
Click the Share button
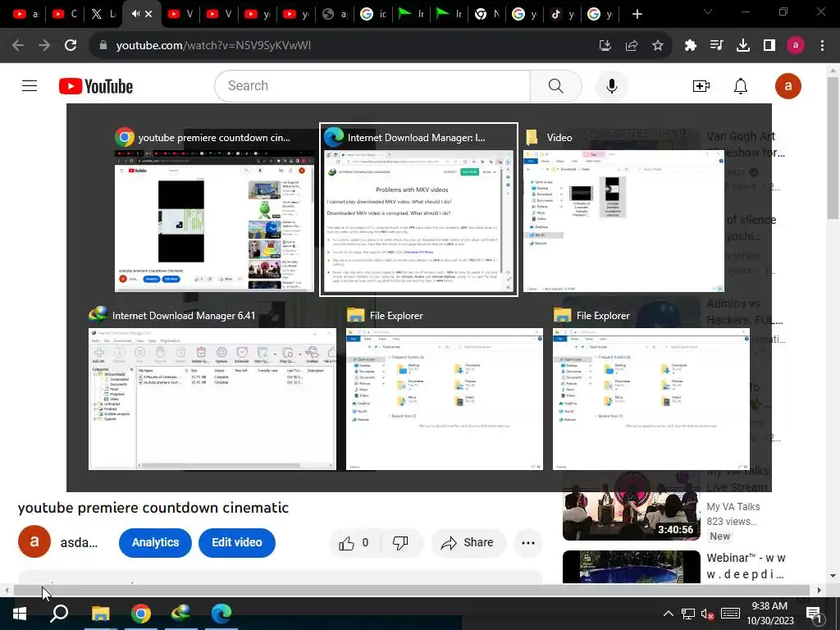468,543
